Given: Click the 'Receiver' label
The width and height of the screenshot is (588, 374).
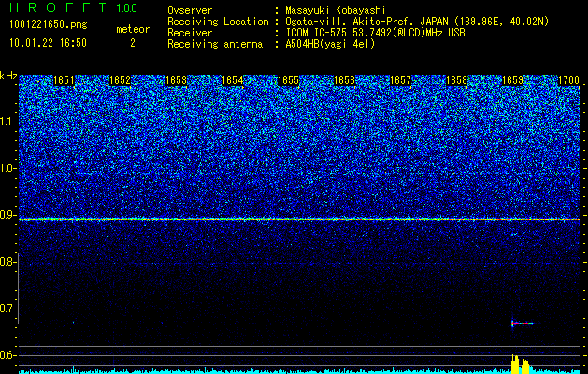Looking at the screenshot, I should (x=190, y=33).
